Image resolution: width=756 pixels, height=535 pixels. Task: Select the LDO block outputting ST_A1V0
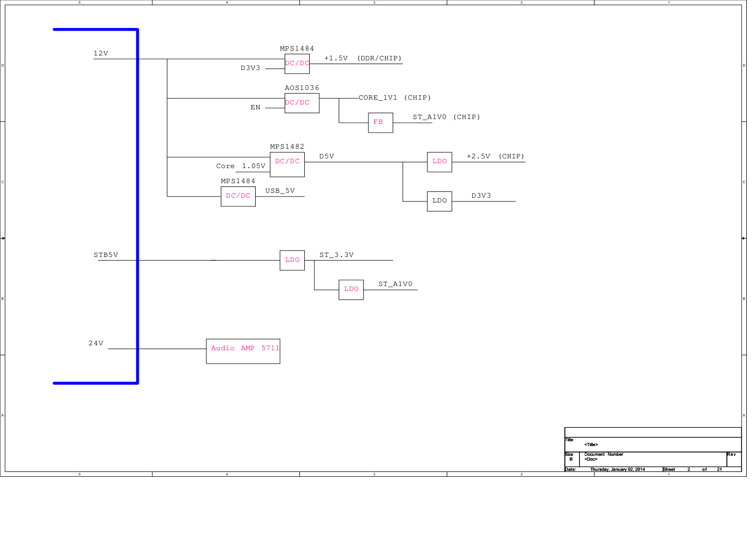(x=351, y=289)
